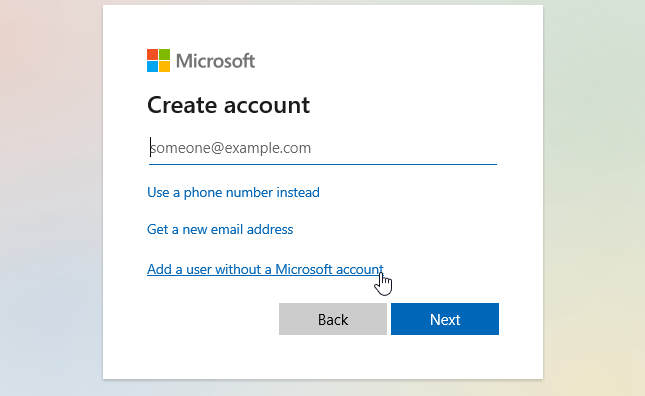
Task: Click the blue square of Microsoft logo
Action: pyautogui.click(x=153, y=67)
